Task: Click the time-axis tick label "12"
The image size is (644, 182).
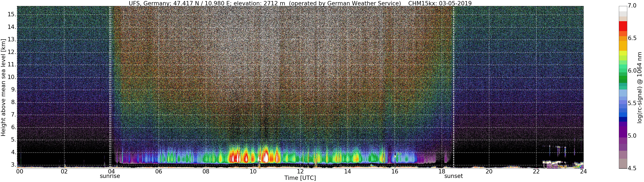Action: (x=300, y=171)
